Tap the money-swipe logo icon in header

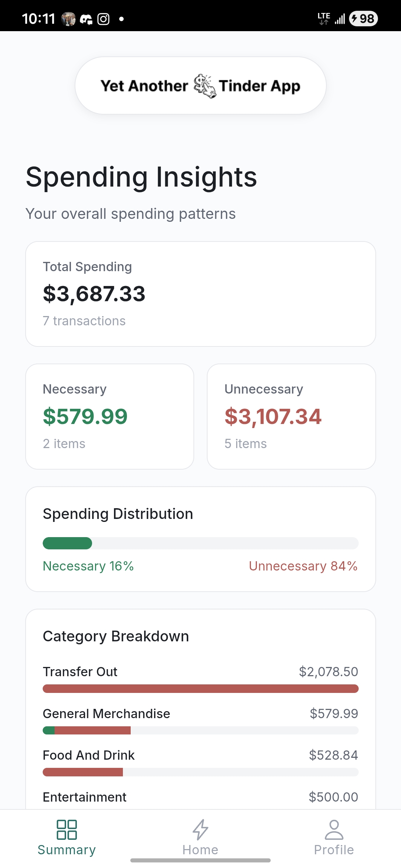point(204,86)
